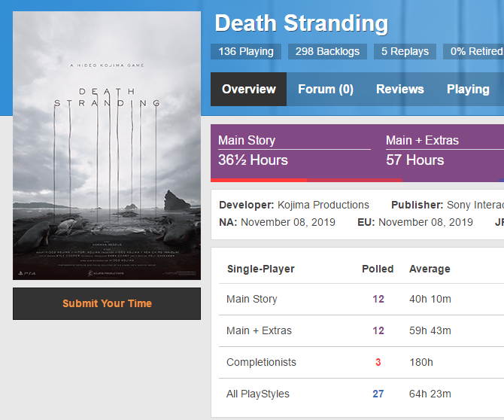Click the Average column header
This screenshot has height=420, width=504.
[430, 269]
